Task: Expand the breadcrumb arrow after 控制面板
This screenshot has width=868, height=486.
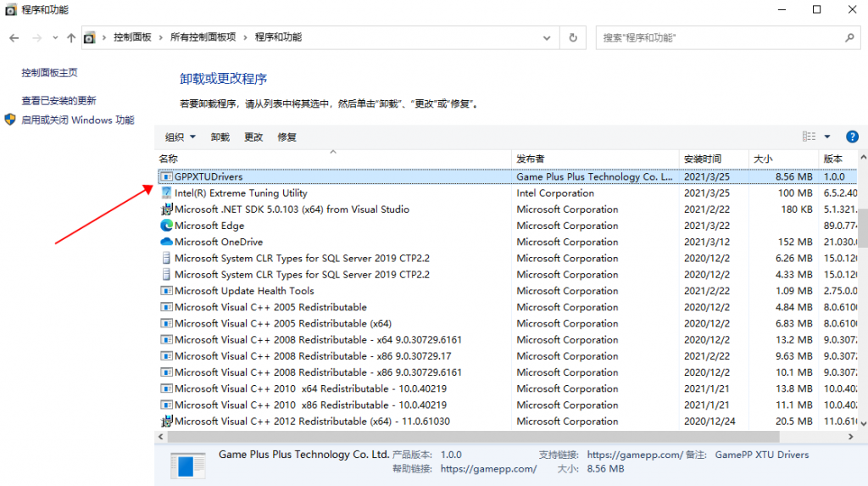Action: pos(160,37)
